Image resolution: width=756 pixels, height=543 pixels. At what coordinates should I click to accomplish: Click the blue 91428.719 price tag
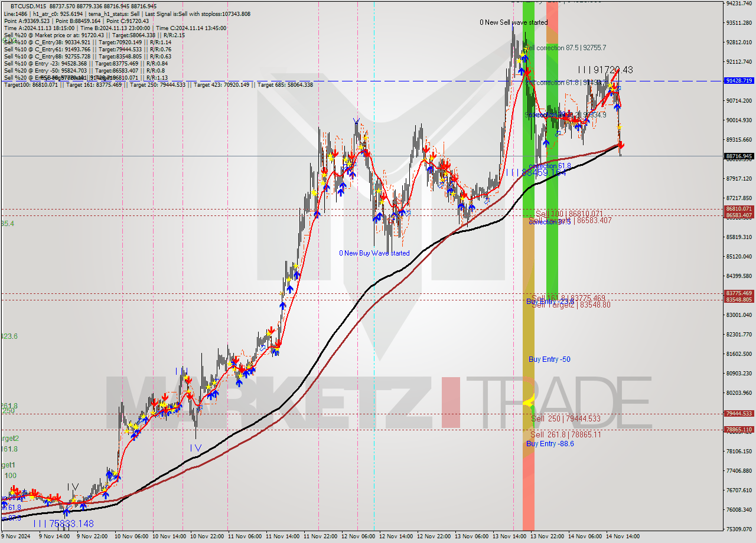[739, 80]
